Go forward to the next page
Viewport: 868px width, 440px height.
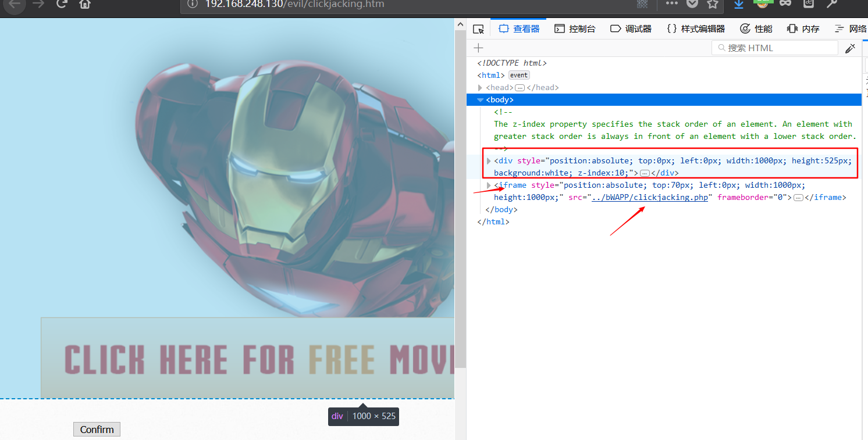coord(38,4)
